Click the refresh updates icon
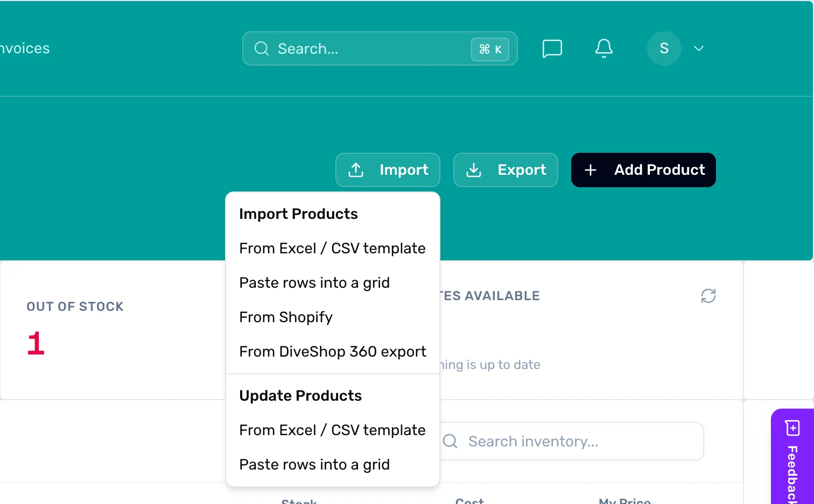The width and height of the screenshot is (814, 504). click(708, 296)
